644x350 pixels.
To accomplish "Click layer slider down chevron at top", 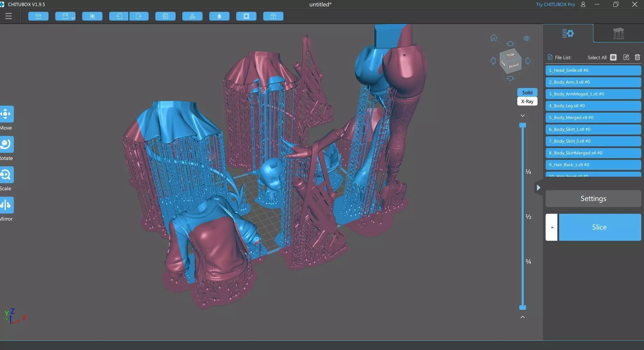I will 523,116.
